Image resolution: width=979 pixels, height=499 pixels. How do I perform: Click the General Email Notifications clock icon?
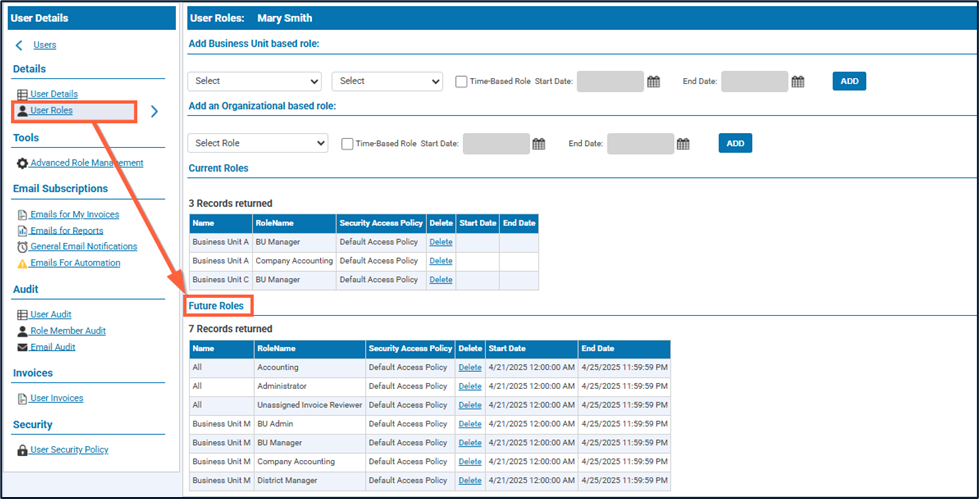click(22, 247)
